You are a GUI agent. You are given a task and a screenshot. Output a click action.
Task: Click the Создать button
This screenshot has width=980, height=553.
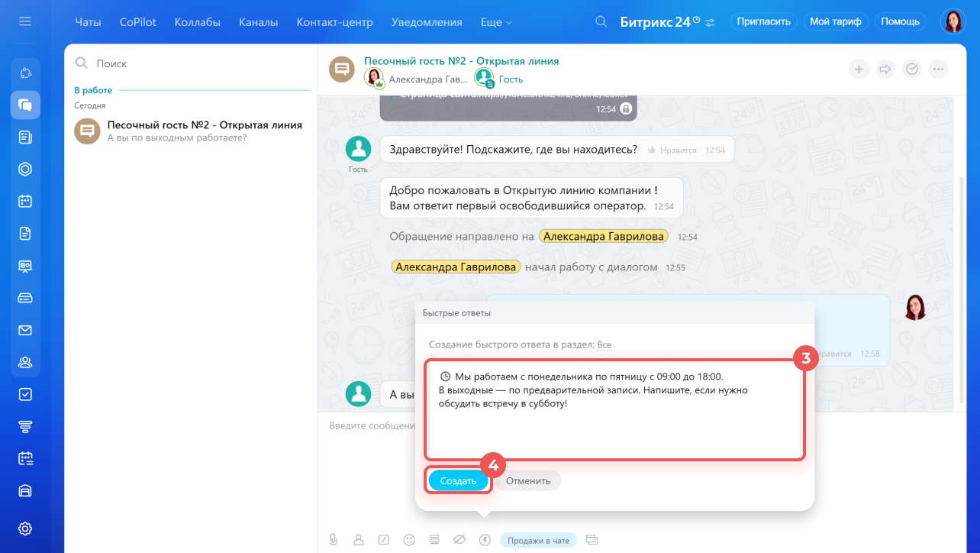pos(458,480)
